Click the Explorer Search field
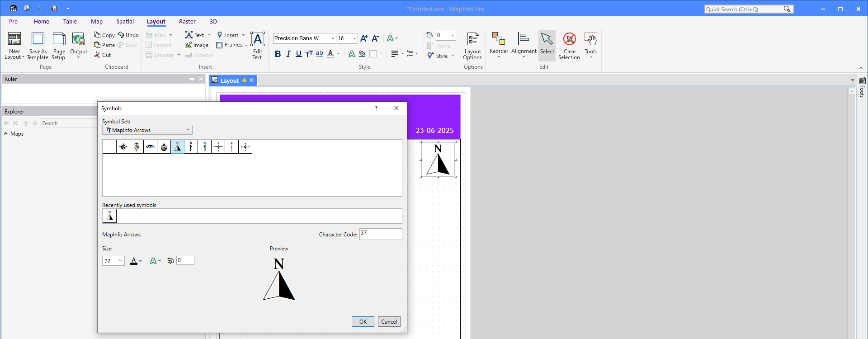Image resolution: width=868 pixels, height=339 pixels. click(69, 123)
